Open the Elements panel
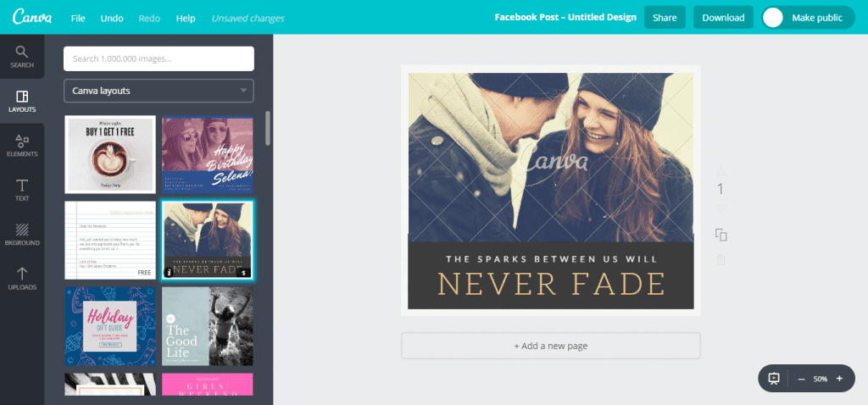Viewport: 868px width, 405px height. coord(21,146)
